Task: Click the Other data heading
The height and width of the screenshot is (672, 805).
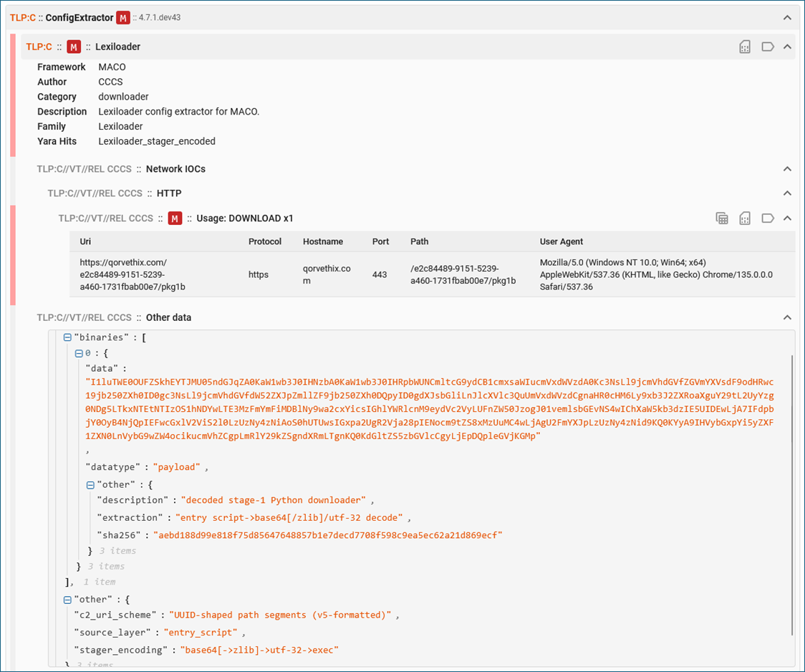Action: 168,317
